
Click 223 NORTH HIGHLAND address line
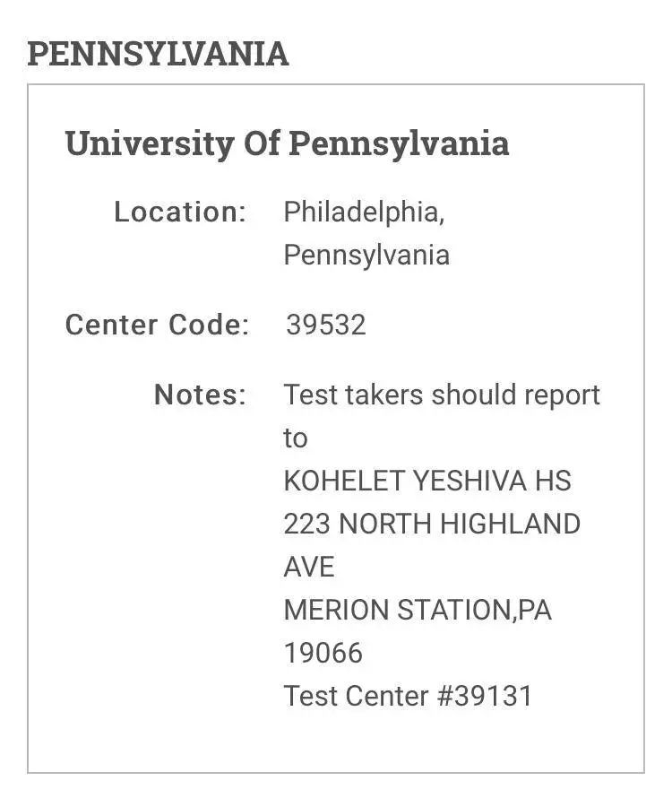432,524
